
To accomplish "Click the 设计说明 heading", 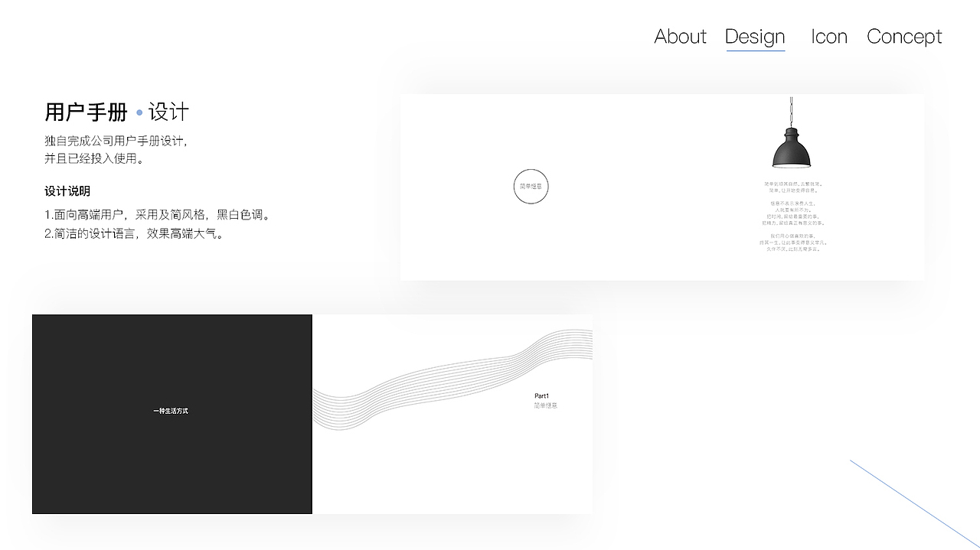I will (x=66, y=191).
